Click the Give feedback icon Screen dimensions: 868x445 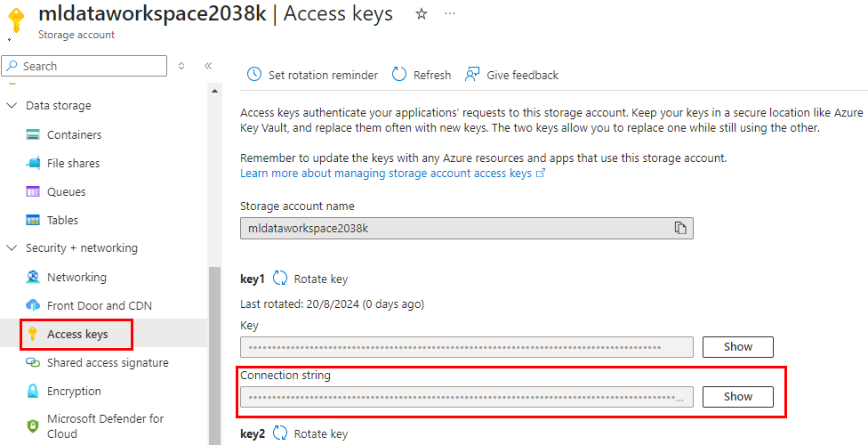(x=472, y=75)
